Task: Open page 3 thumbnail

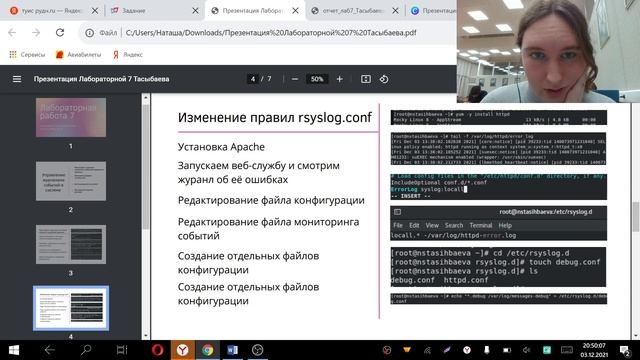Action: pyautogui.click(x=71, y=244)
